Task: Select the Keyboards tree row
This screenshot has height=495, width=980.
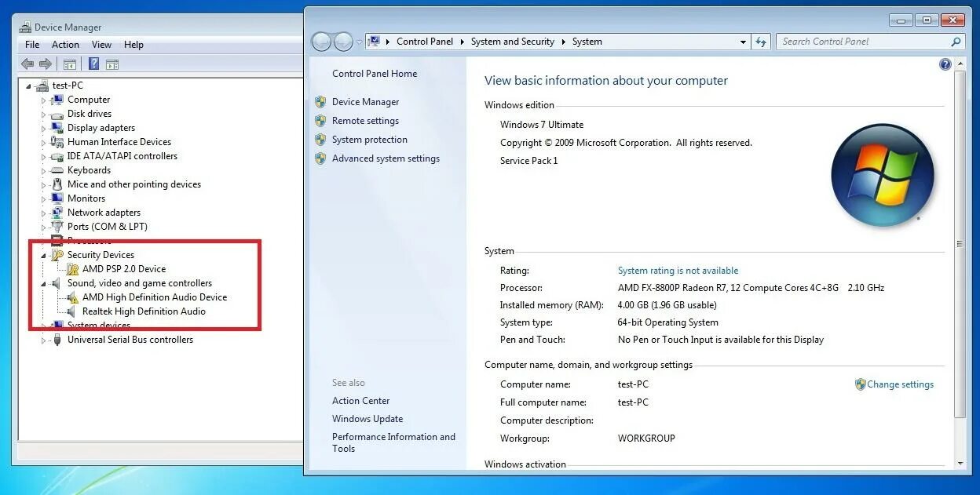Action: [x=89, y=170]
